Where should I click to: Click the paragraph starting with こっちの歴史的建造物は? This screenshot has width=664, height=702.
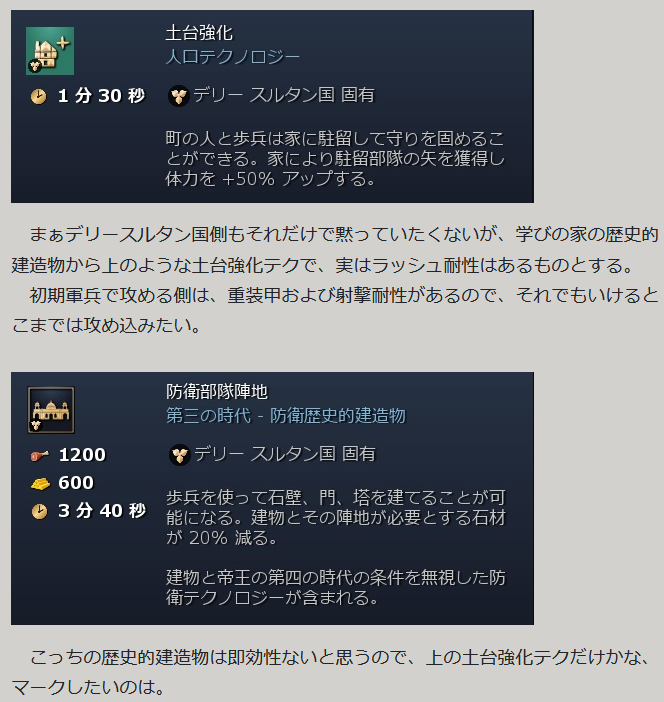[x=332, y=672]
